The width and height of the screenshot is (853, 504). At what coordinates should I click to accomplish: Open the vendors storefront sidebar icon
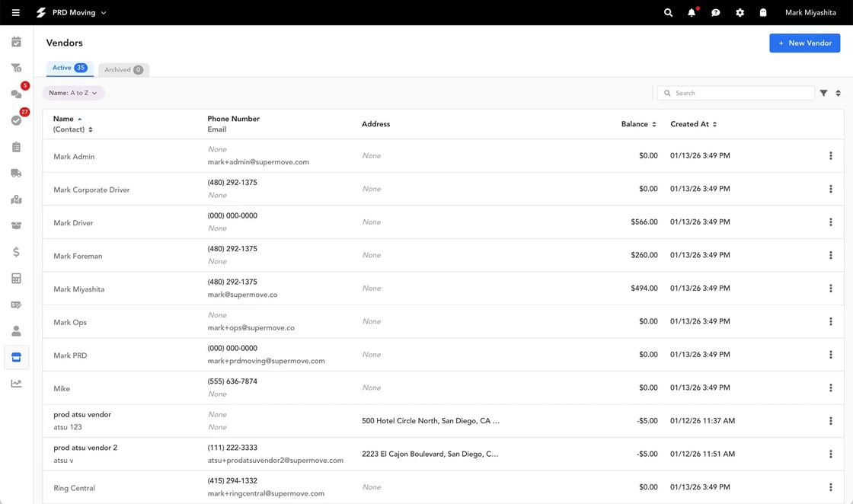tap(16, 357)
